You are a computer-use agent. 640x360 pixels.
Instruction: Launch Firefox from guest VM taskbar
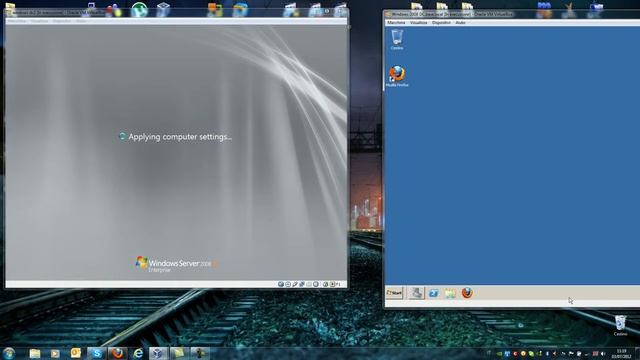pyautogui.click(x=467, y=293)
